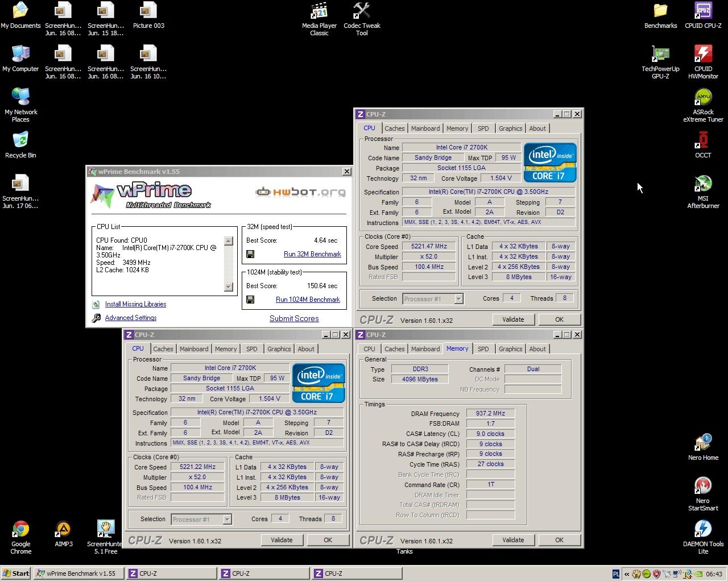Image resolution: width=728 pixels, height=582 pixels.
Task: Open My Network Places icon
Action: pyautogui.click(x=20, y=106)
